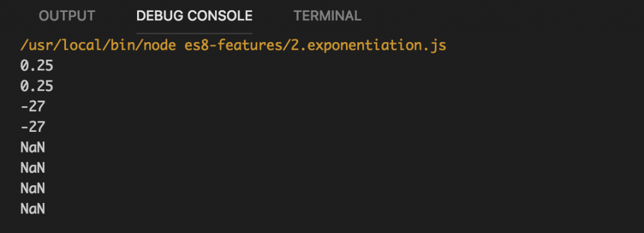
Task: Click the underline beneath DEBUG CONSOLE tab
Action: [x=194, y=33]
